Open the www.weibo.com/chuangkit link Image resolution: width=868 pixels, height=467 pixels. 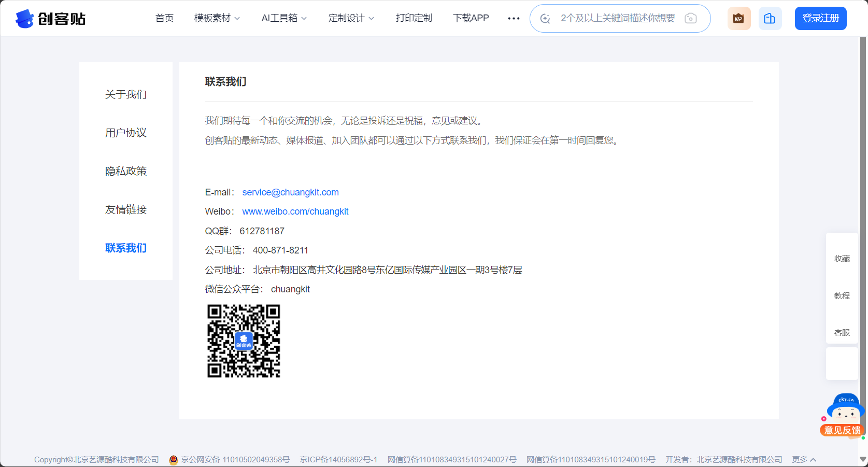click(295, 211)
